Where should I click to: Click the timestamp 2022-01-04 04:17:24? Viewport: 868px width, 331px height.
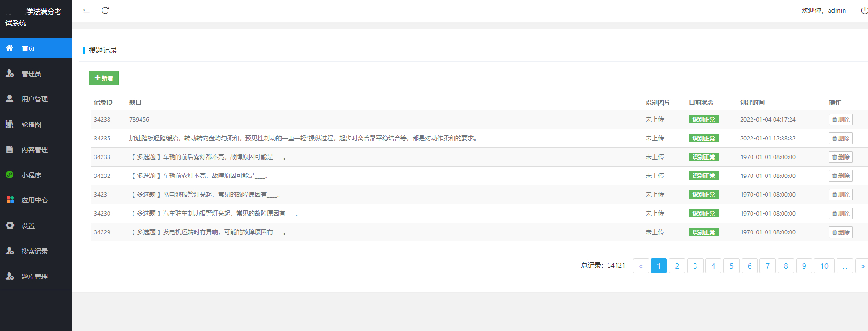click(x=768, y=120)
